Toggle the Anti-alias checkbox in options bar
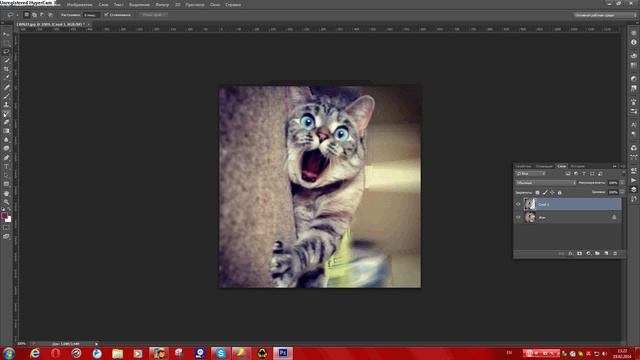The height and width of the screenshot is (360, 640). pyautogui.click(x=106, y=15)
